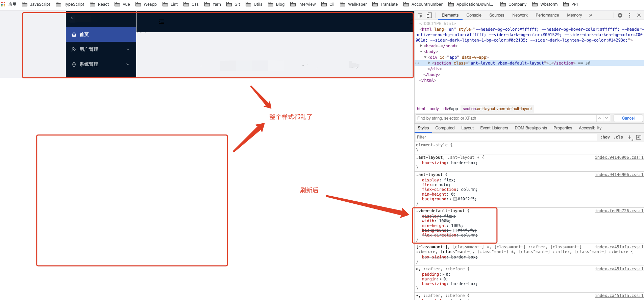Focus the Styles Filter field
The width and height of the screenshot is (644, 300).
[506, 137]
